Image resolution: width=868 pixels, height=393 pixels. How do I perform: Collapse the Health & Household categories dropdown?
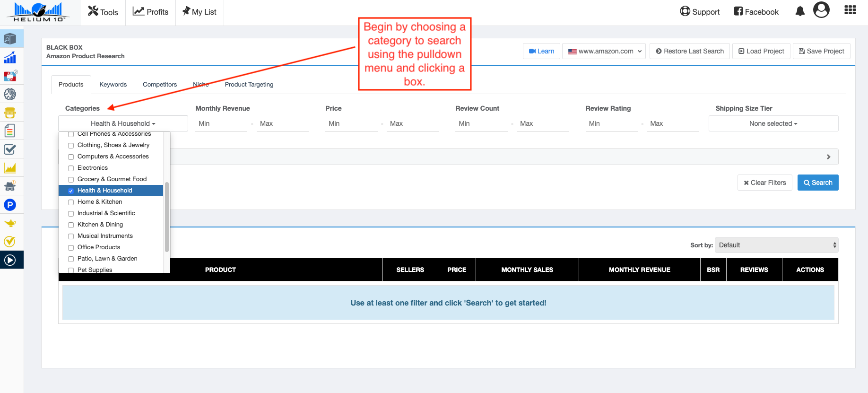click(x=123, y=123)
